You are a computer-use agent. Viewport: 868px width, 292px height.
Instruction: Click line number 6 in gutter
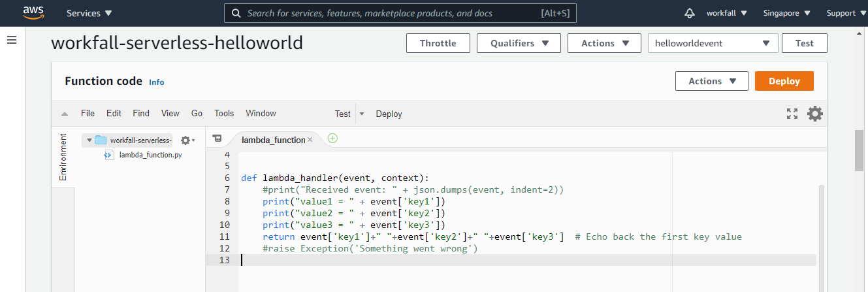tap(227, 178)
